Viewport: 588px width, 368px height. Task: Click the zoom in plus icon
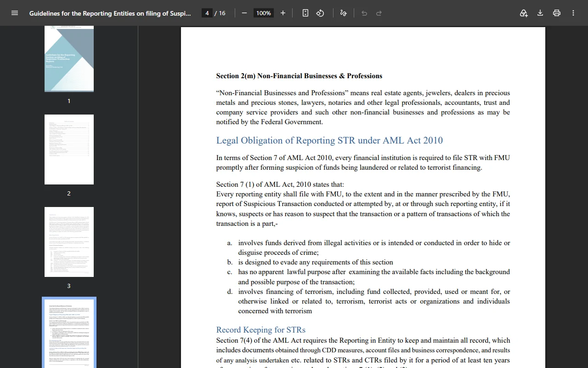(283, 13)
